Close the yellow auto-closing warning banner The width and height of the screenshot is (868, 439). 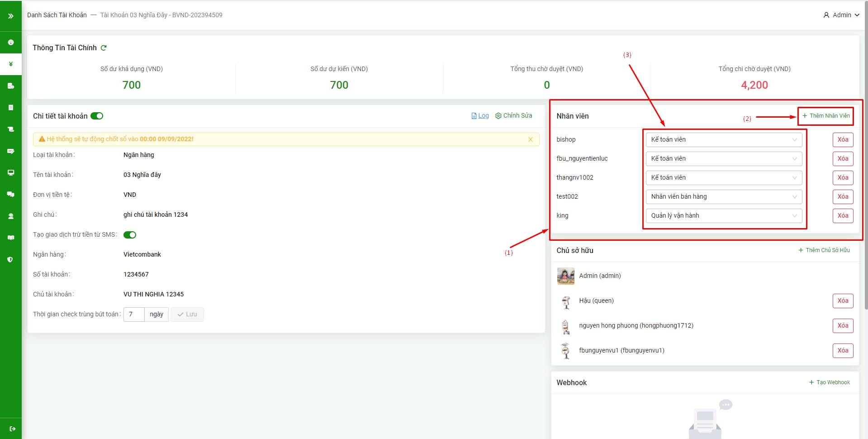530,139
